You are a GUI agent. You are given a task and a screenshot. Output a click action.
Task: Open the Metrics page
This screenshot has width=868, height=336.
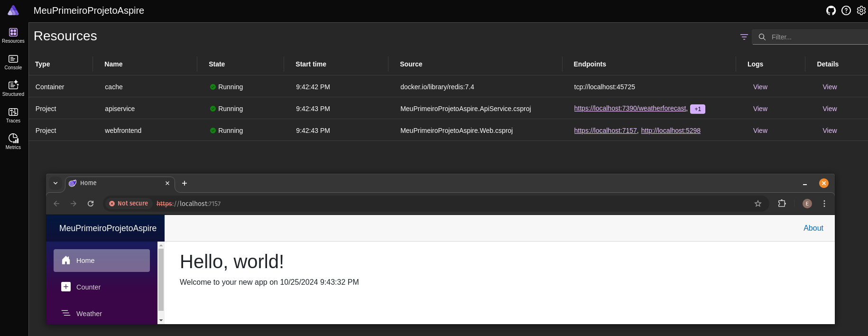pyautogui.click(x=13, y=141)
